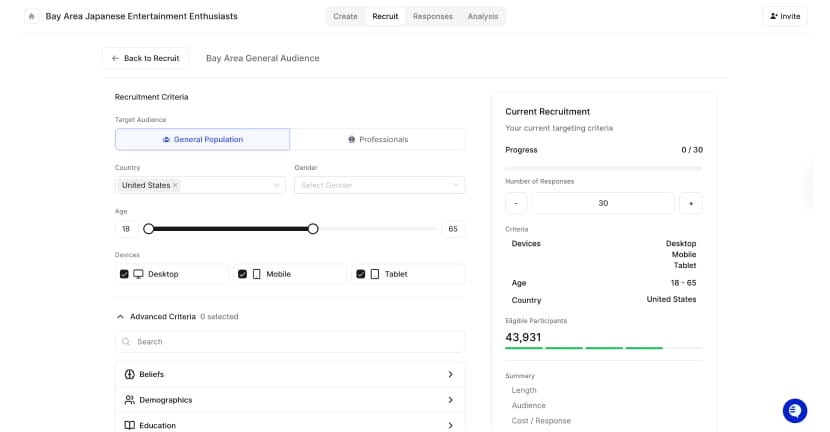Viewport: 830px width, 432px height.
Task: Open the chat support widget icon
Action: (795, 410)
